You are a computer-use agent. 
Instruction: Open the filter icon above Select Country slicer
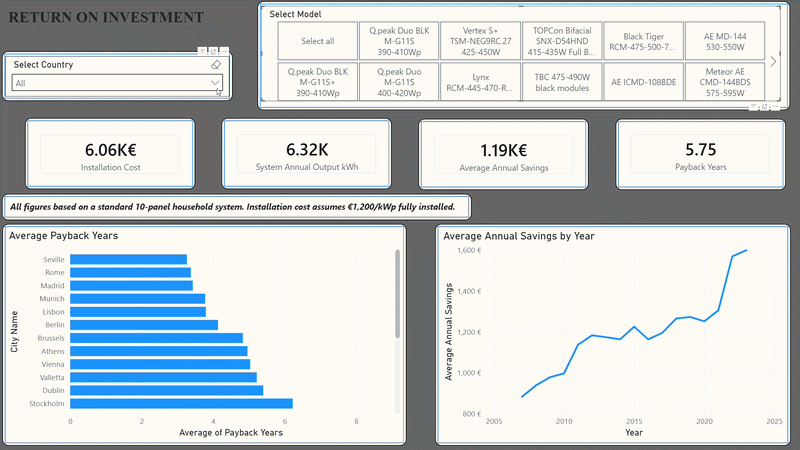pyautogui.click(x=202, y=51)
